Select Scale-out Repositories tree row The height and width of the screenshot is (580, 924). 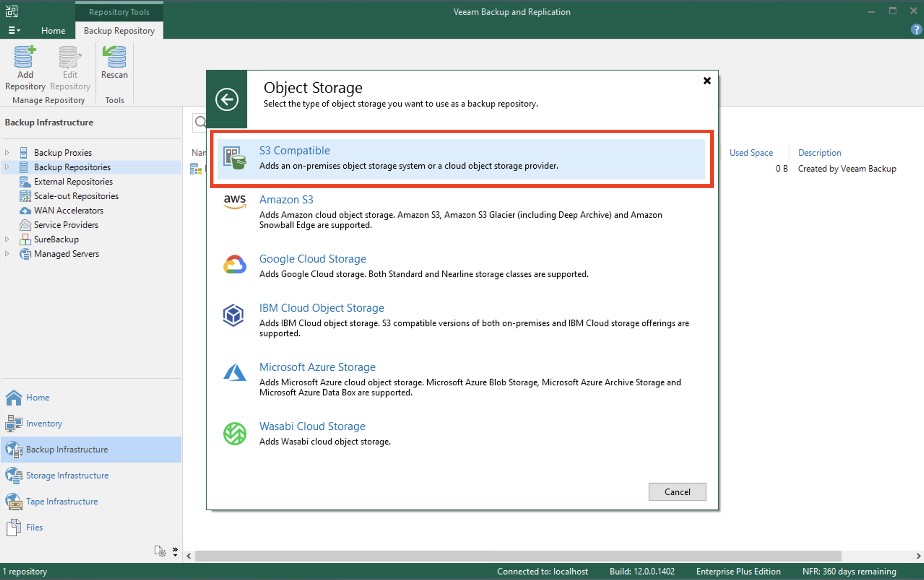pos(91,196)
